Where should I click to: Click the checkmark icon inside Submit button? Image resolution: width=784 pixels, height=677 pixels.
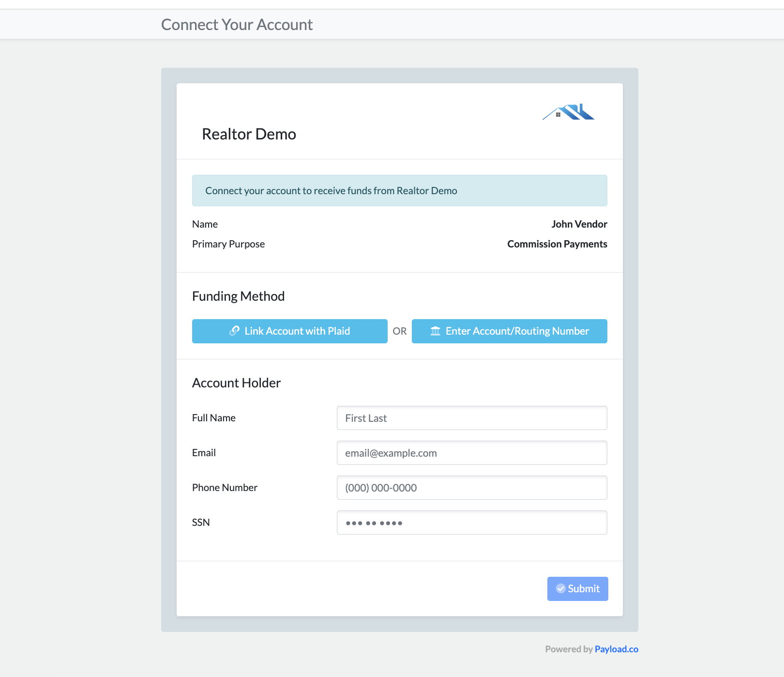click(x=561, y=588)
